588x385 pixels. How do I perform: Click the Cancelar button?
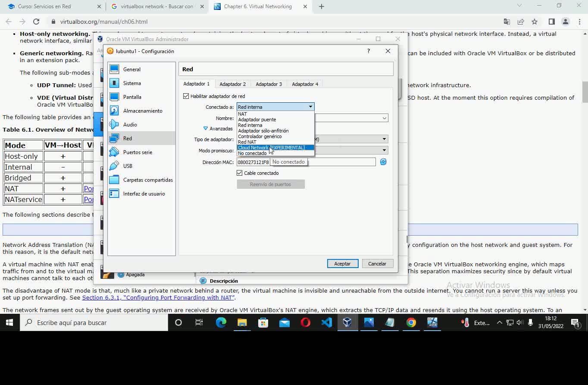[377, 264]
